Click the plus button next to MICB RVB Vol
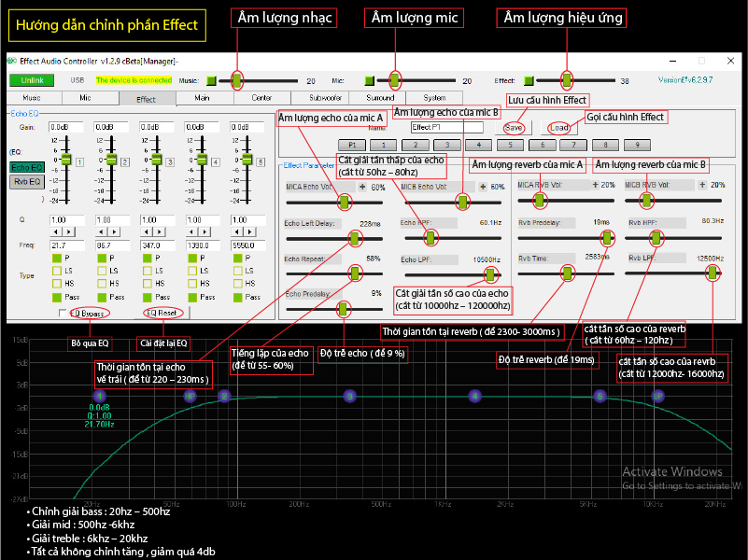This screenshot has width=748, height=560. click(702, 185)
